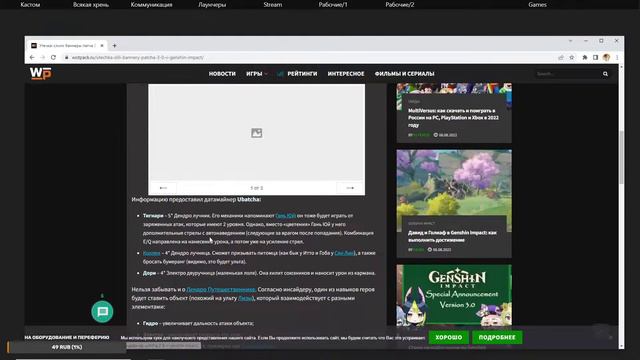The width and height of the screenshot is (640, 360).
Task: Switch to Рабочие/2 group
Action: 400,4
